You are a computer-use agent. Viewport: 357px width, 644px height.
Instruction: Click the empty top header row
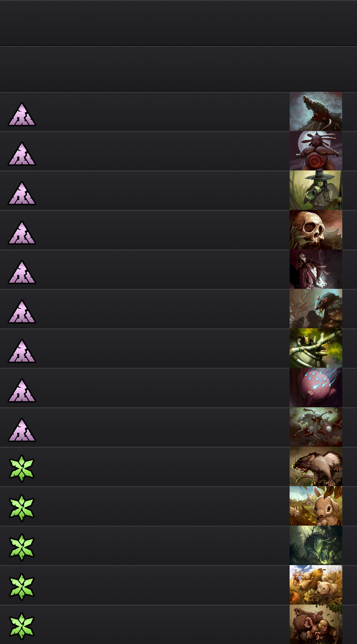pos(178,23)
